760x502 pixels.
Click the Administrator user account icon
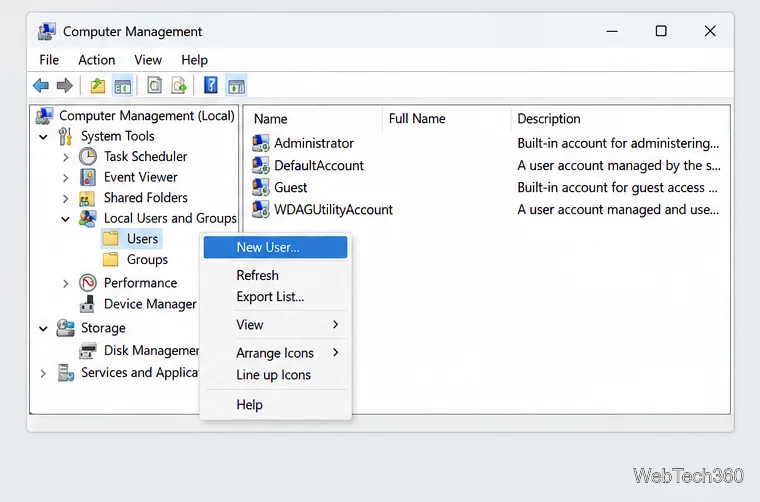[x=261, y=143]
